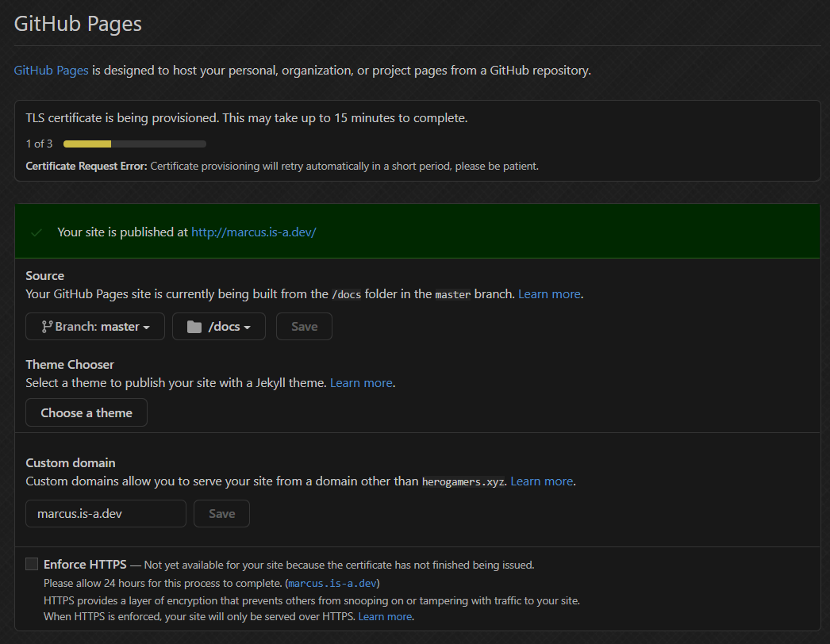The image size is (830, 644).
Task: Visit published site http://marcus.is-a.dev/
Action: point(254,232)
